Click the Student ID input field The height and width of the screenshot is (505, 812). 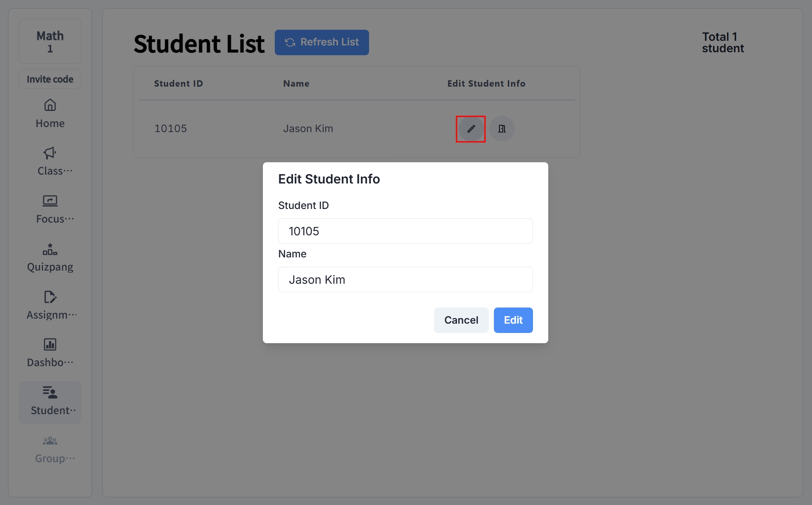[405, 231]
